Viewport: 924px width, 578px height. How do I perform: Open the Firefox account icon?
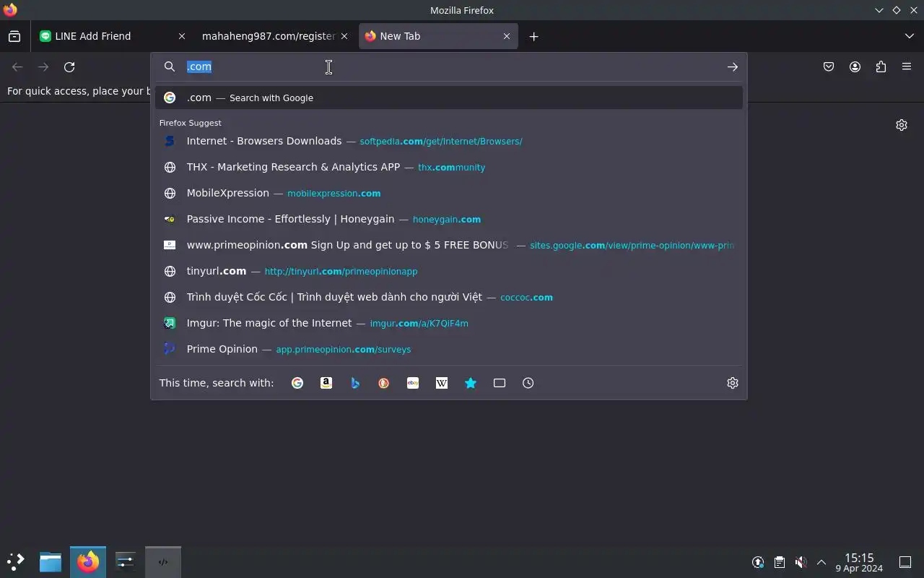click(x=855, y=66)
